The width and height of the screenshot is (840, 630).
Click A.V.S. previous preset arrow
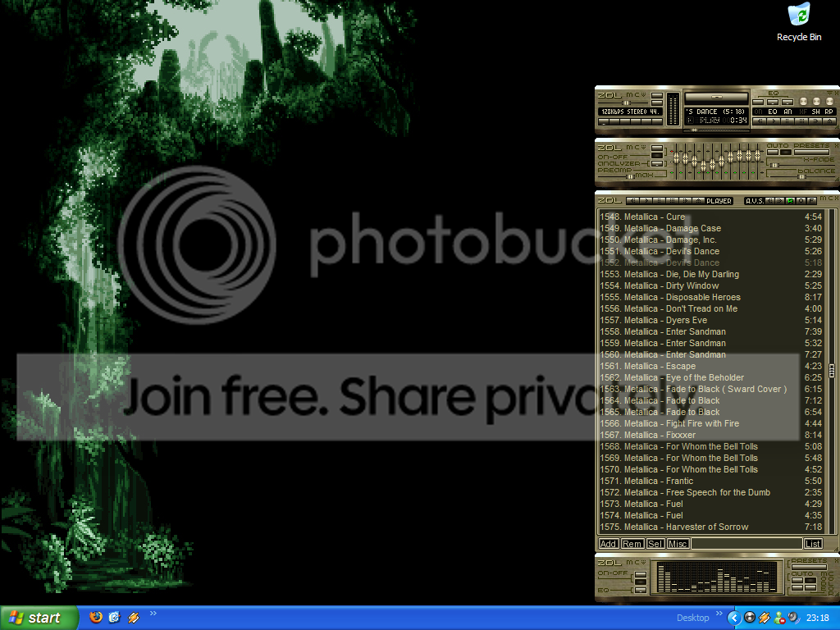[x=769, y=201]
